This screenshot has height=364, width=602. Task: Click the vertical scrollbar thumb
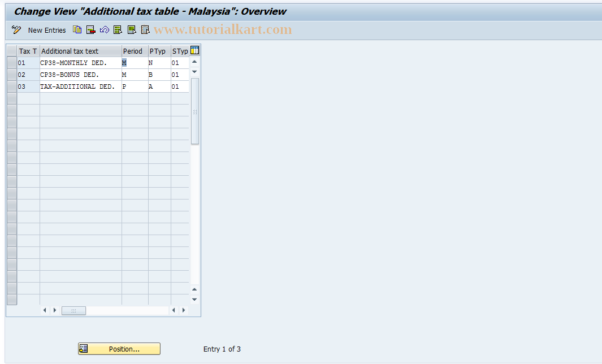[x=195, y=111]
